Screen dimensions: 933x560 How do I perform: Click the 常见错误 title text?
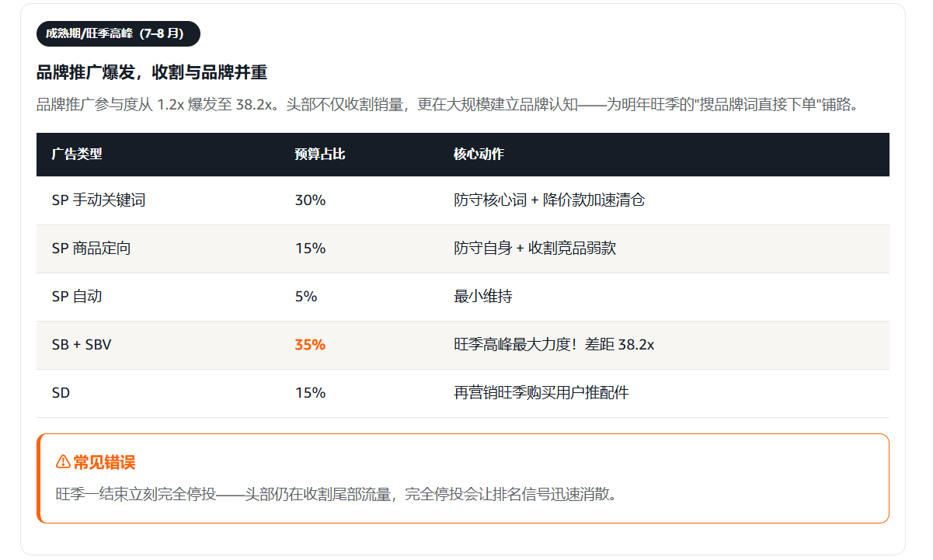104,463
